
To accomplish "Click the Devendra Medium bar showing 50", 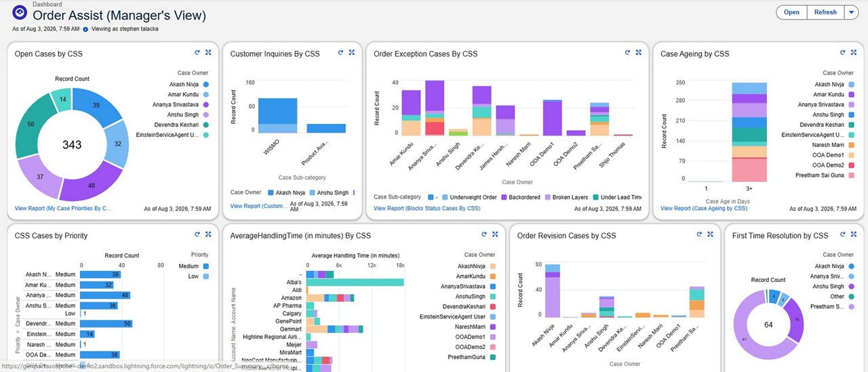I will 106,324.
